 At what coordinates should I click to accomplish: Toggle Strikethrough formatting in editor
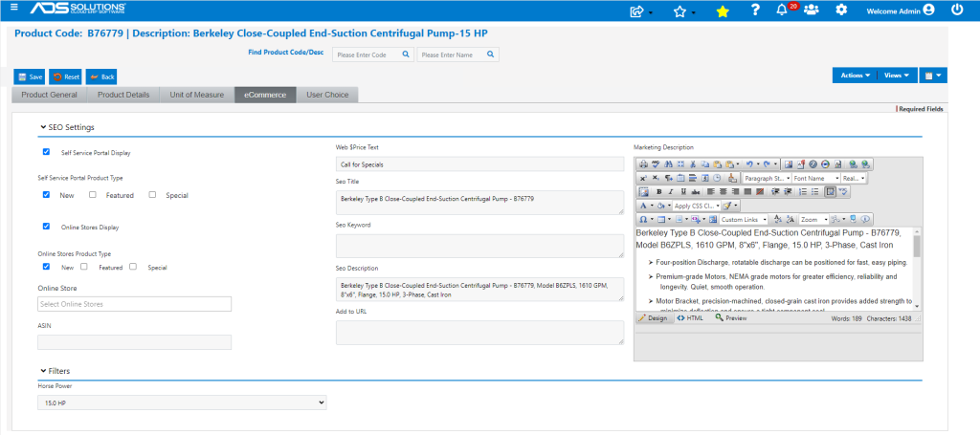(x=696, y=191)
